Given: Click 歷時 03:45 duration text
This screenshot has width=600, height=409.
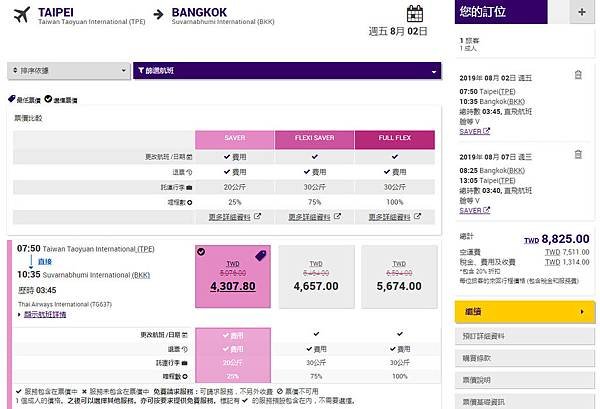Looking at the screenshot, I should [37, 290].
